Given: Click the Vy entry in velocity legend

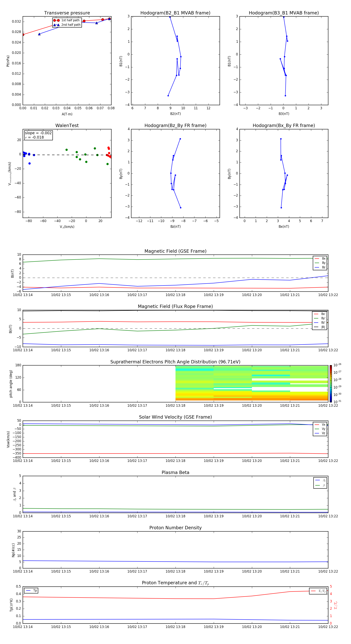Looking at the screenshot, I should 320,429.
